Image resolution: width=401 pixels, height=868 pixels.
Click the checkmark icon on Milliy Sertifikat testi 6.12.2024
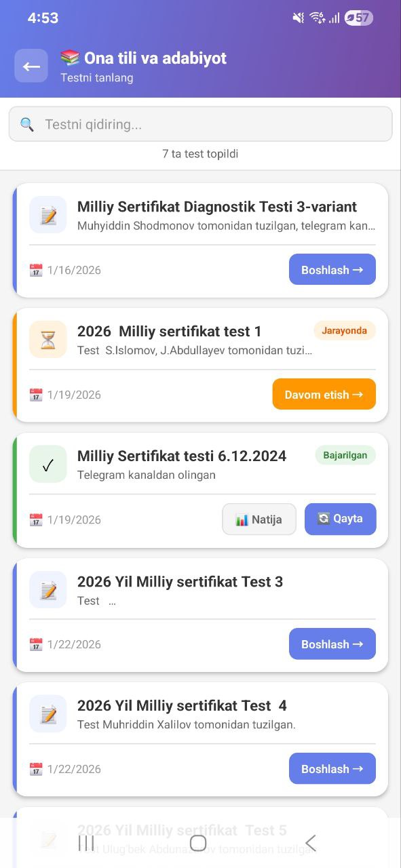tap(47, 464)
